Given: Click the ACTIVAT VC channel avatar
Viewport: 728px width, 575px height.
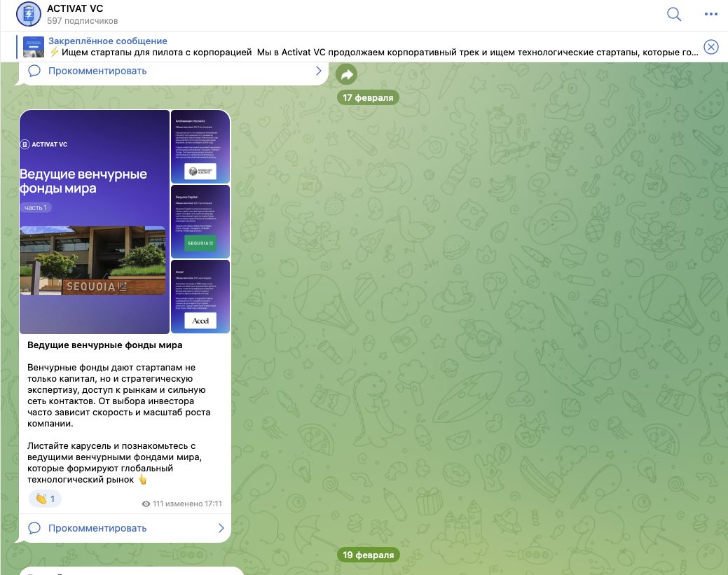Looking at the screenshot, I should point(29,15).
